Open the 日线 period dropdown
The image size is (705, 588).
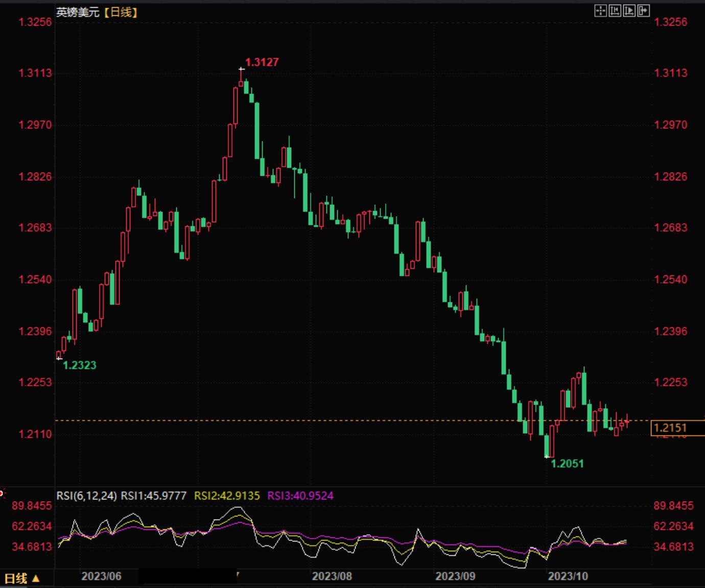point(22,578)
